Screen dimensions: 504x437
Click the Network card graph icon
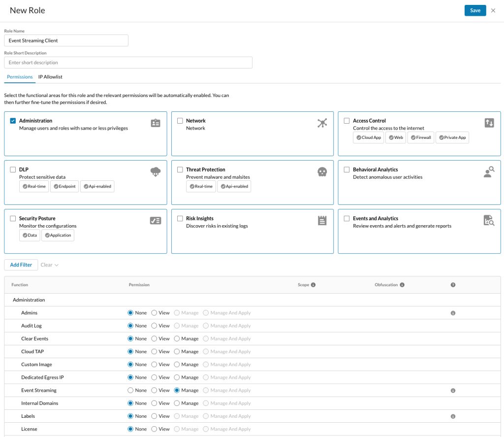(322, 123)
